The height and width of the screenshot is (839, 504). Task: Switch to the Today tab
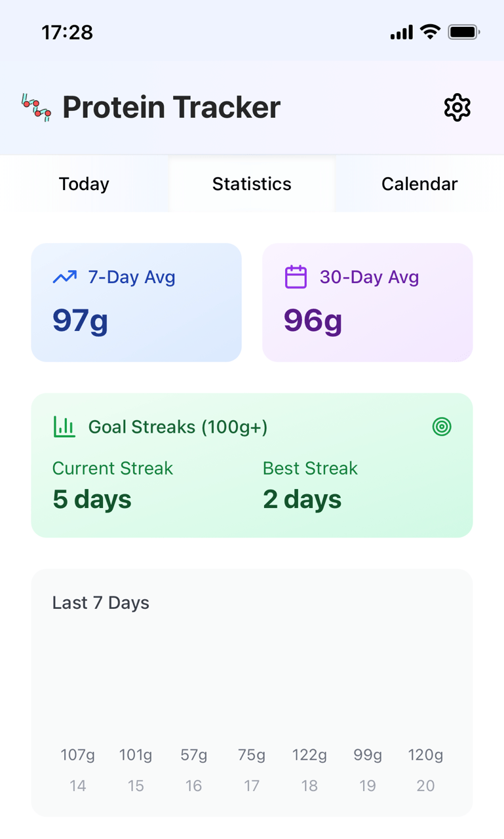pyautogui.click(x=84, y=184)
